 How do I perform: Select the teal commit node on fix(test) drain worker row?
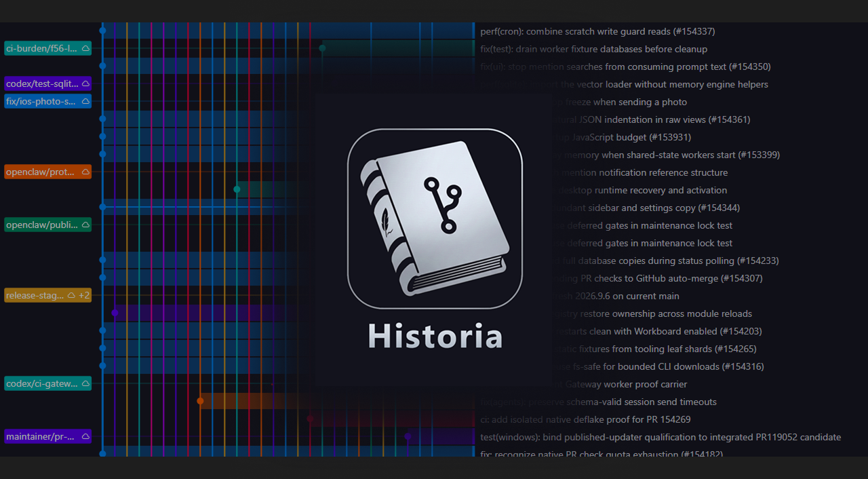click(x=322, y=48)
